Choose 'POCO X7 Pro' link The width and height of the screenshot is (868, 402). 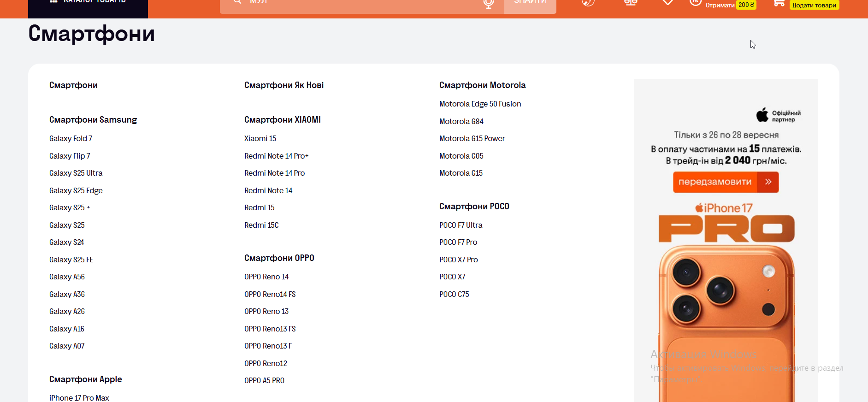[459, 260]
